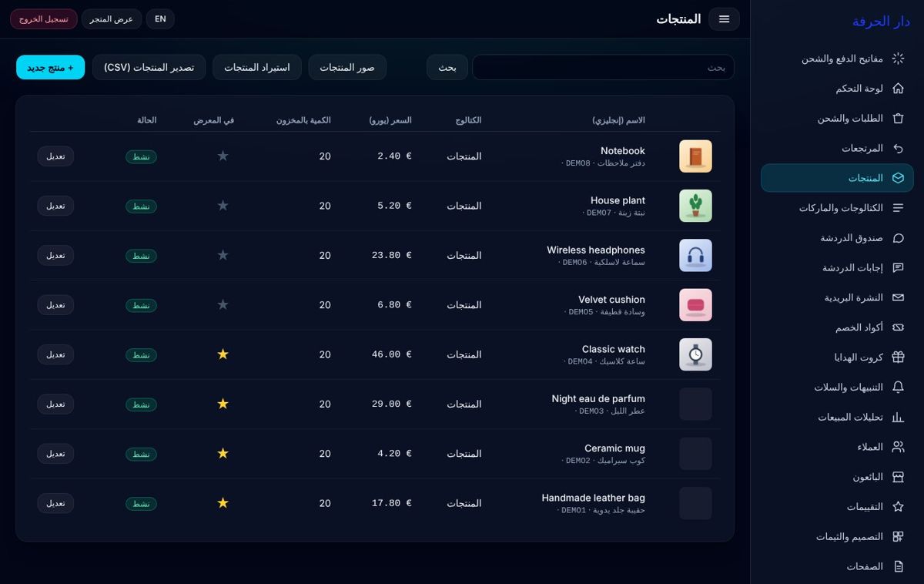This screenshot has height=584, width=924.
Task: Click the alerts bell icon in sidebar
Action: 898,387
